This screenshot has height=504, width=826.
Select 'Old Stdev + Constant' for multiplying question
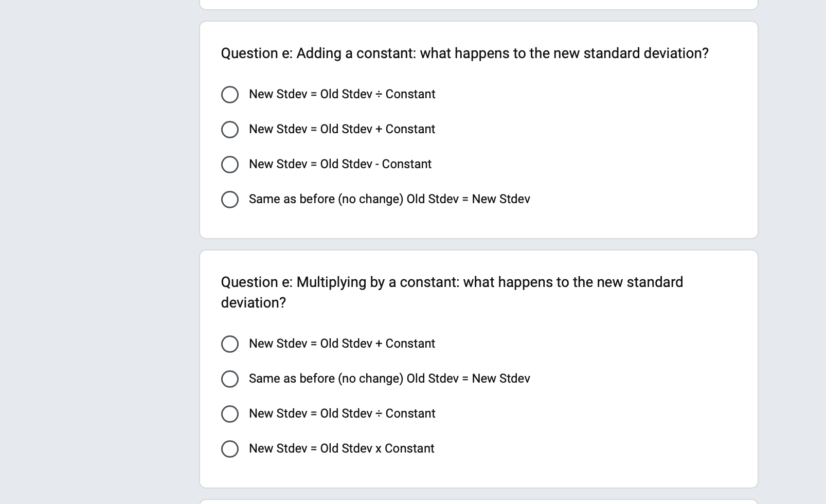pyautogui.click(x=230, y=344)
